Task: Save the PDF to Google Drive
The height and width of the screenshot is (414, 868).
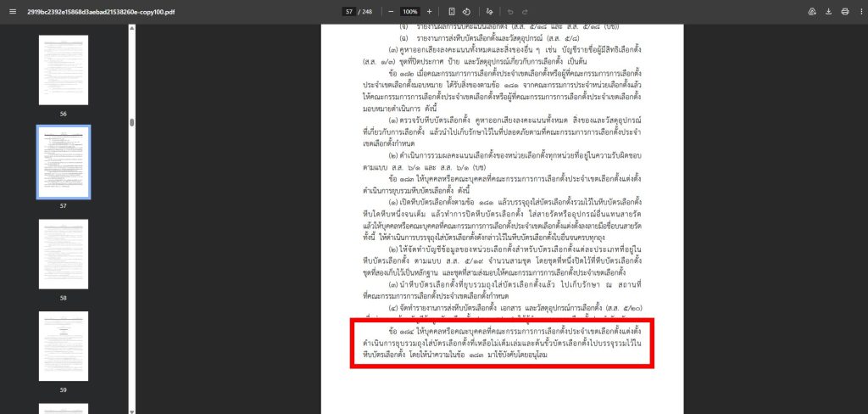Action: pos(811,11)
